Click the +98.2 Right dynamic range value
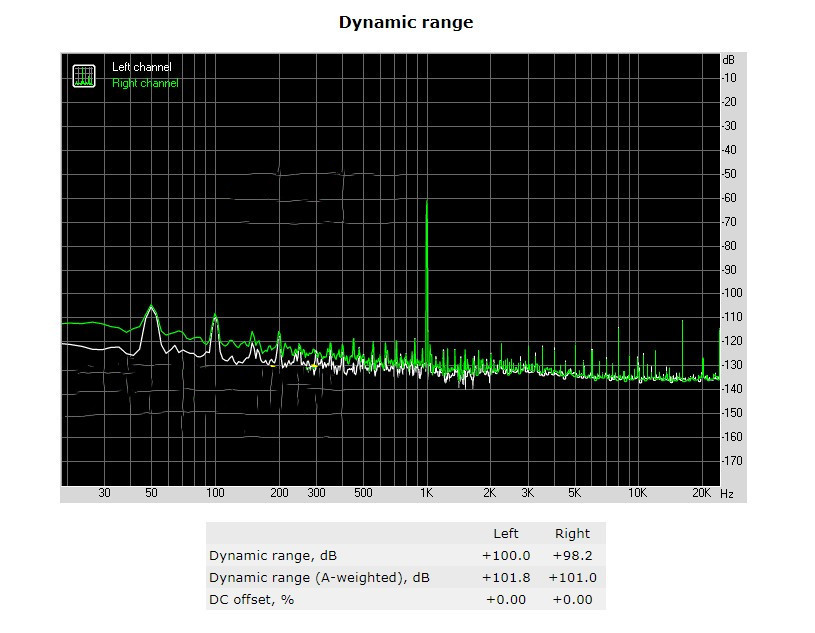Screen dimensions: 815x633 point(572,555)
